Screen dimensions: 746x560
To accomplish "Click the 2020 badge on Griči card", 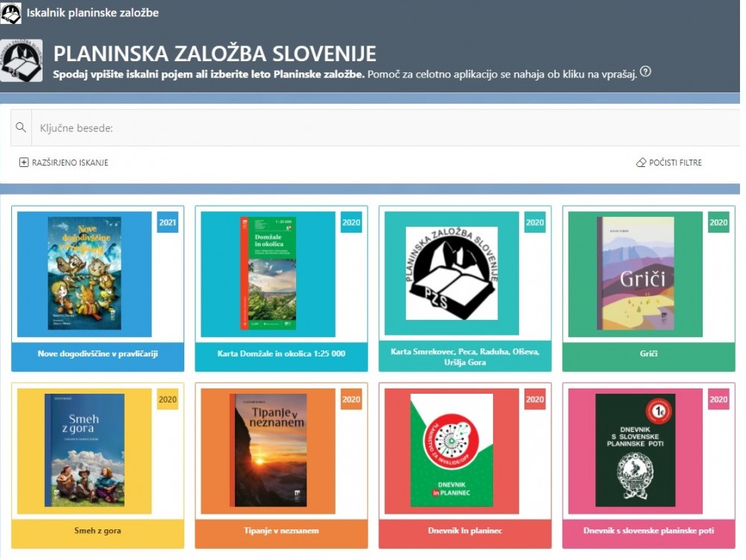I will pyautogui.click(x=718, y=222).
